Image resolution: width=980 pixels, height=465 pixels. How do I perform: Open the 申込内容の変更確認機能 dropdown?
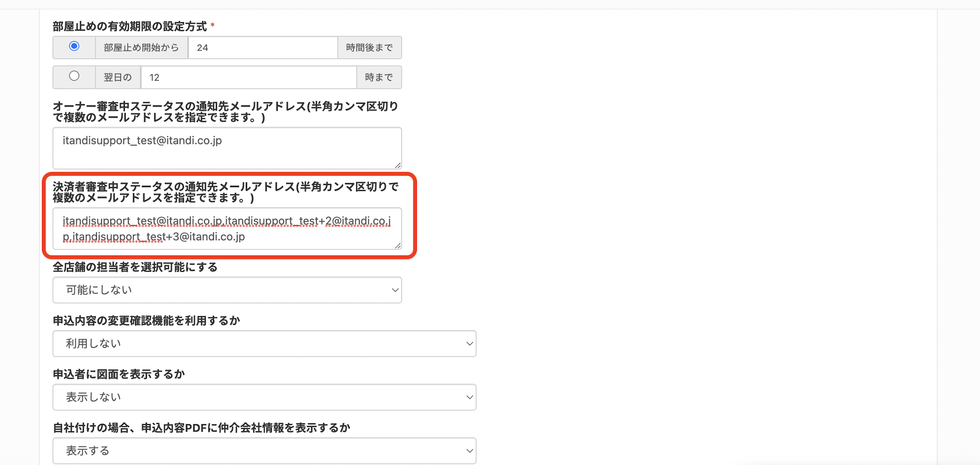tap(264, 344)
